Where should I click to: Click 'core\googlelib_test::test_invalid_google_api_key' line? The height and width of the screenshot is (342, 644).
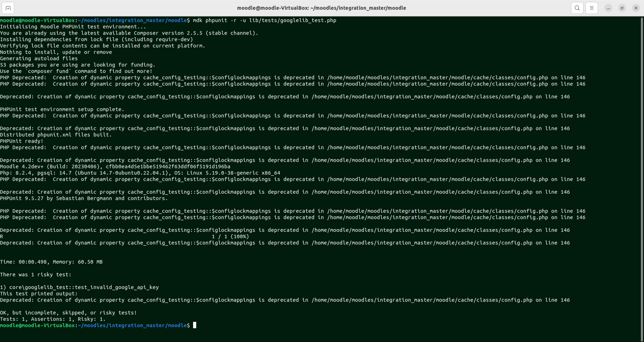pyautogui.click(x=79, y=287)
